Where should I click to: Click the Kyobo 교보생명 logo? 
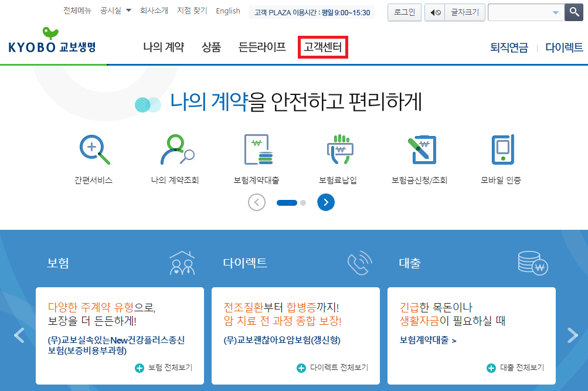point(52,40)
